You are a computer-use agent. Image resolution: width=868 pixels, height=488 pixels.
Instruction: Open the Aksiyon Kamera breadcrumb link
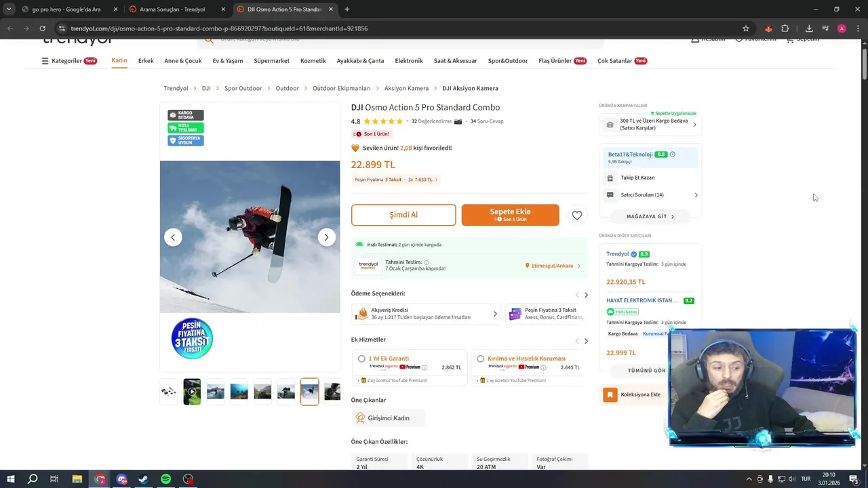point(406,88)
